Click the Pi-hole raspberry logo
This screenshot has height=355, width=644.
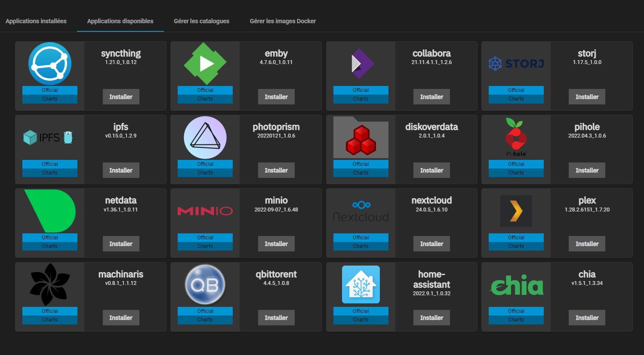coord(516,138)
